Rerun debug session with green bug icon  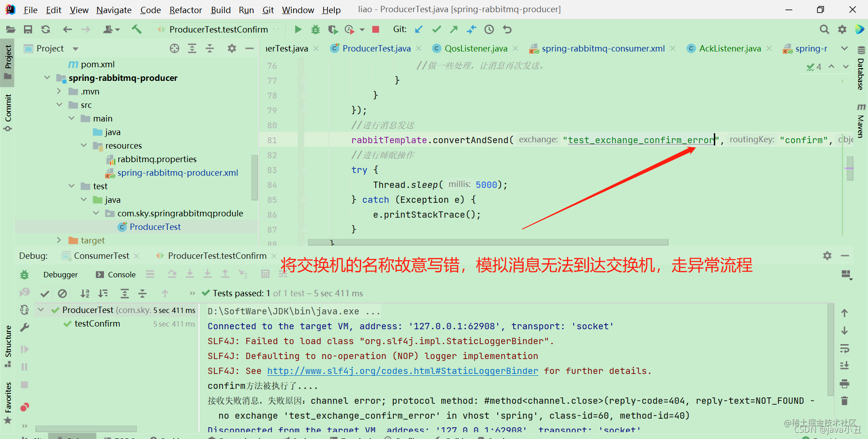tap(24, 274)
